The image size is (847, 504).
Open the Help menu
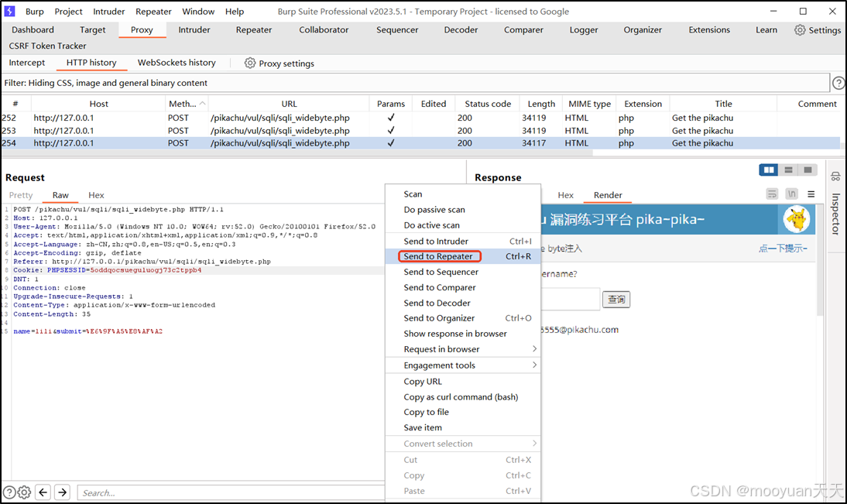235,12
